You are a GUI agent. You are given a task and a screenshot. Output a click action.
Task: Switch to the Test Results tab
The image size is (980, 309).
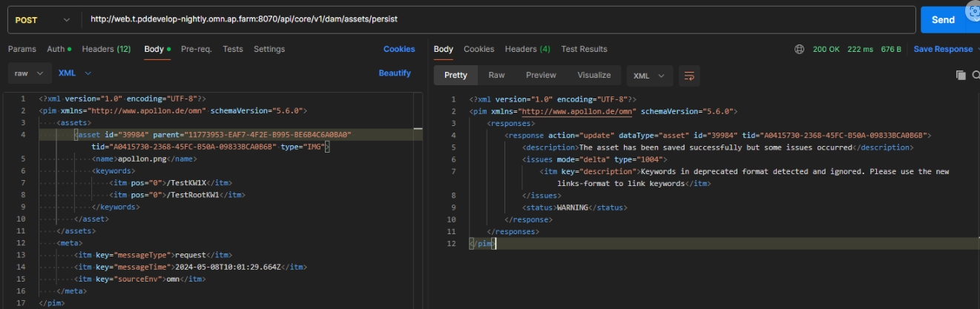584,50
